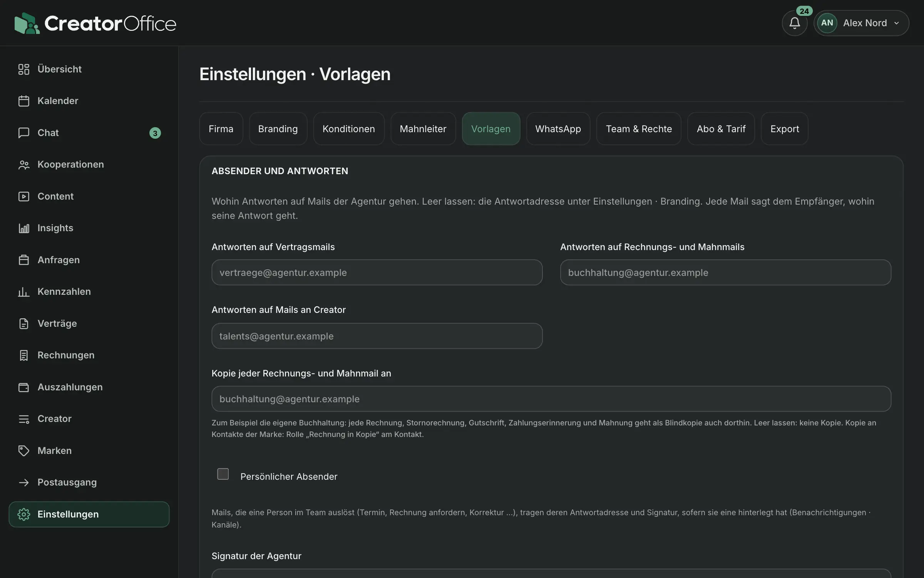Select the active Vorlagen tab
Screen dimensions: 924x578
[491, 129]
